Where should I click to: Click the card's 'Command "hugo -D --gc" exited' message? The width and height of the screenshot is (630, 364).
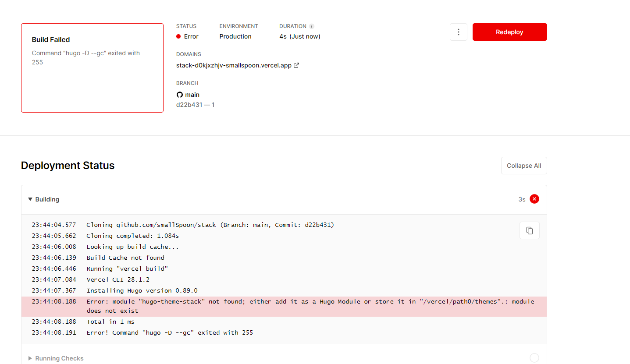(86, 57)
